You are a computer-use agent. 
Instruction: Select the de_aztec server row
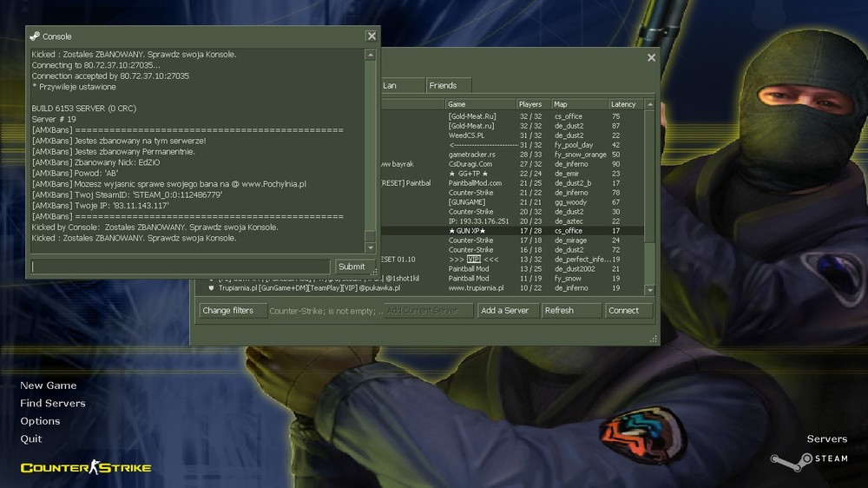pos(521,221)
